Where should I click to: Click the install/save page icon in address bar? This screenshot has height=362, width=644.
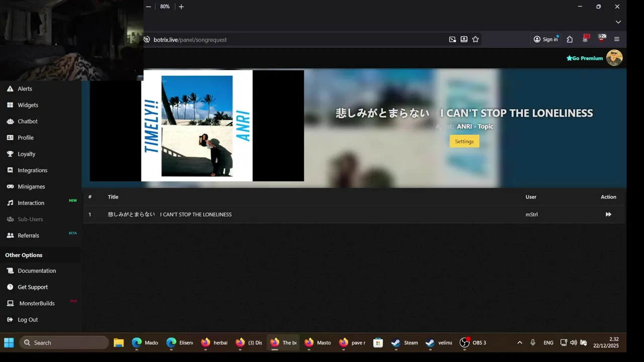tap(464, 39)
